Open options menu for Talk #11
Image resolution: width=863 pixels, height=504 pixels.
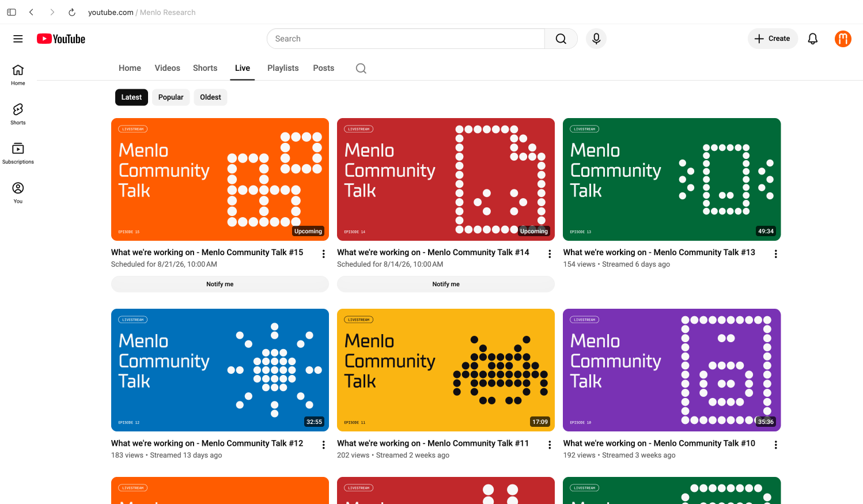coord(550,445)
